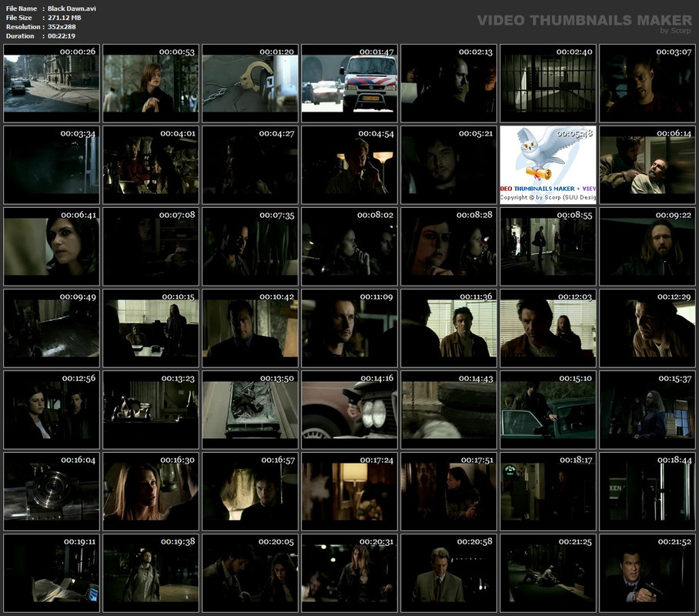This screenshot has height=616, width=699.
Task: Choose the frame at 00:16:04
Action: click(52, 491)
